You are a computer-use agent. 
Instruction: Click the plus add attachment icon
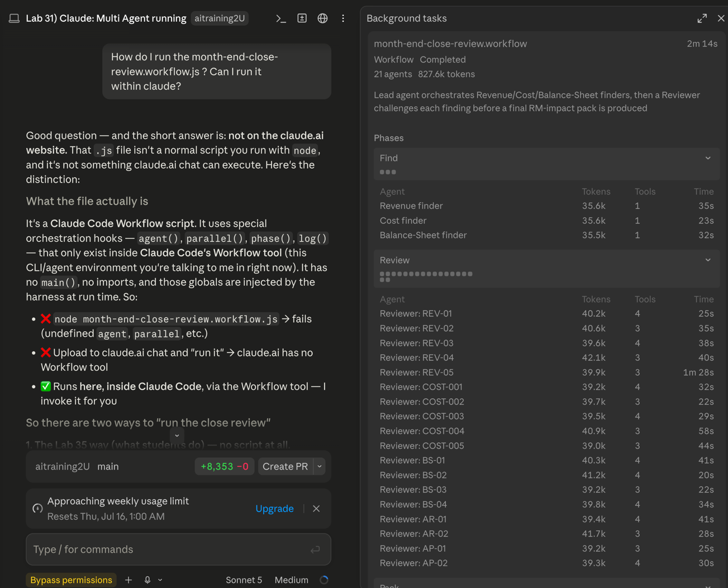click(x=129, y=580)
